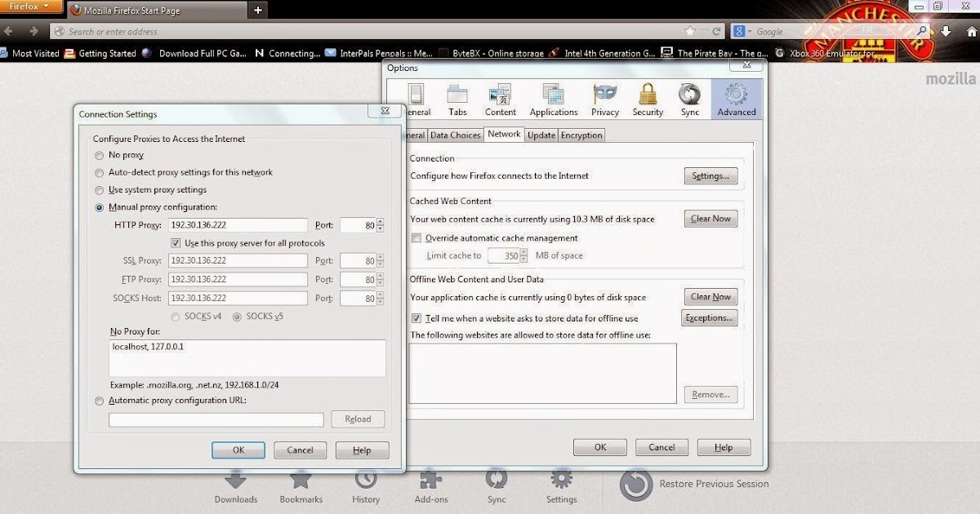980x514 pixels.
Task: Click inside the HTTP Proxy address field
Action: pos(238,225)
